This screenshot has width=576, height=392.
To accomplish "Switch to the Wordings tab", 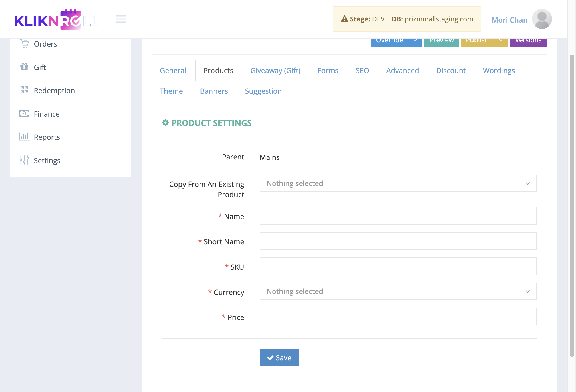I will (499, 70).
